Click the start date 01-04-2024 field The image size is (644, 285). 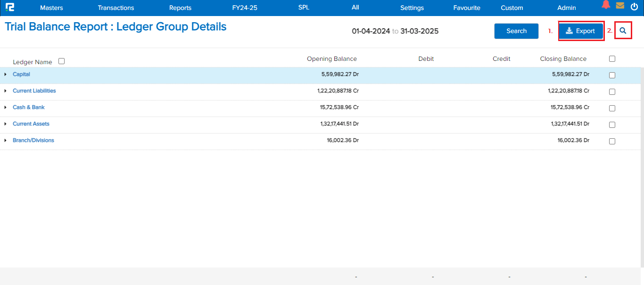(371, 31)
